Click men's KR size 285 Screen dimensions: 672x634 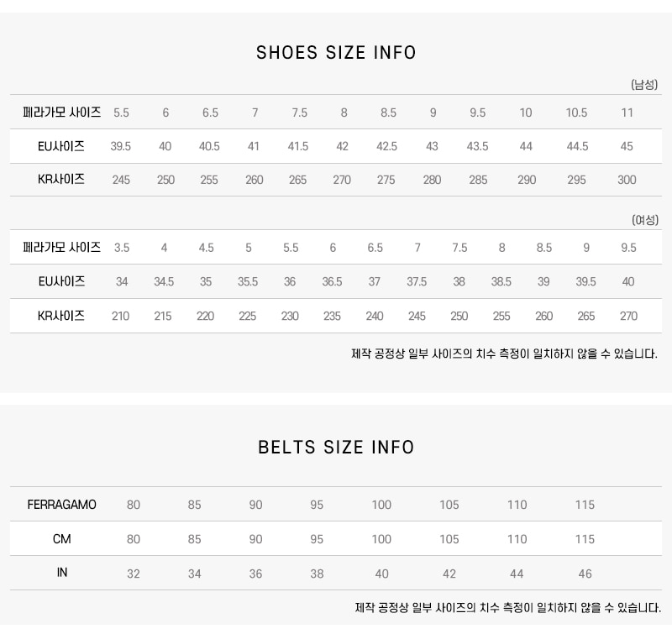(x=478, y=180)
